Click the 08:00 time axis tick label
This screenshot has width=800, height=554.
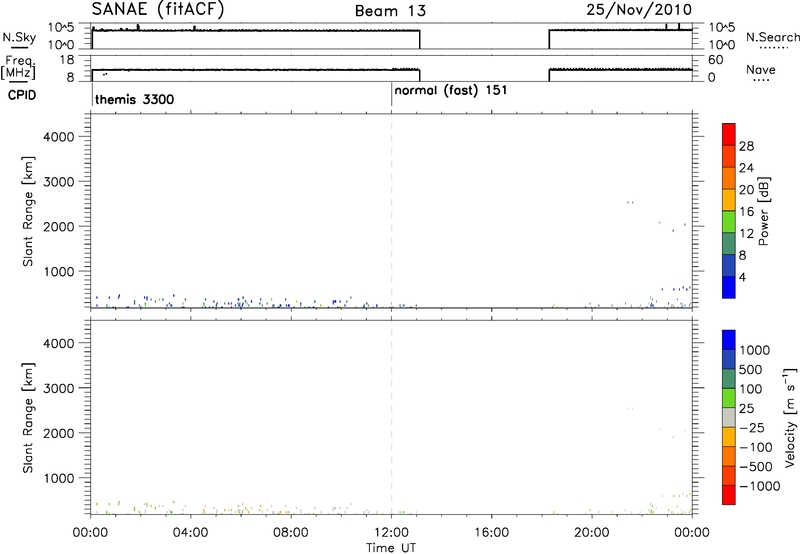[291, 533]
